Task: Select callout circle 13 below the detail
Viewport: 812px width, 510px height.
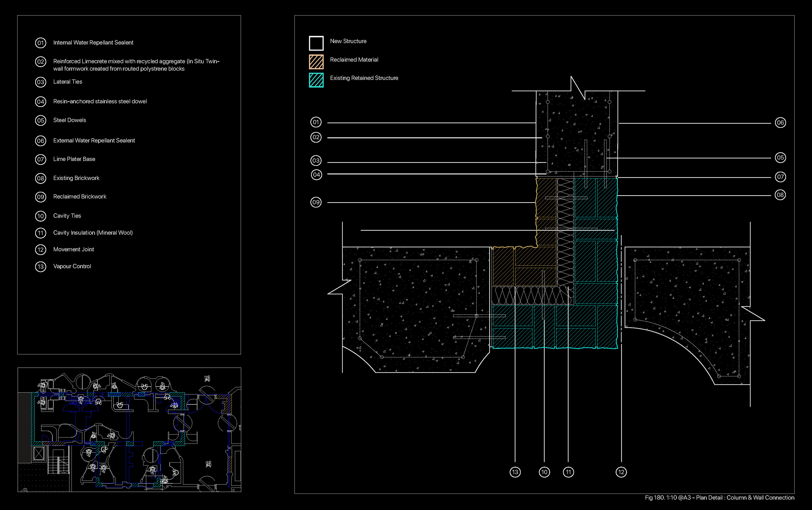Action: click(515, 472)
